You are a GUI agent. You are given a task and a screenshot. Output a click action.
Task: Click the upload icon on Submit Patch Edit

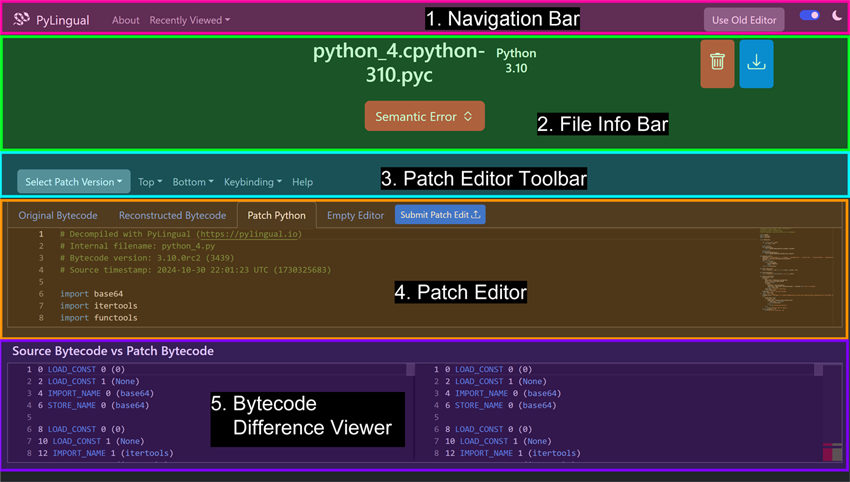click(x=475, y=215)
